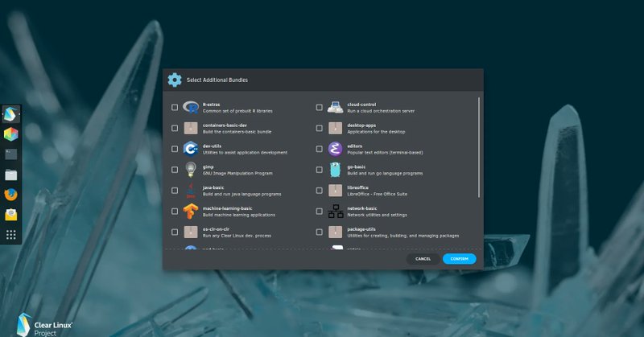Screen dimensions: 644x337
Task: Click the package-utils package icon
Action: (335, 232)
